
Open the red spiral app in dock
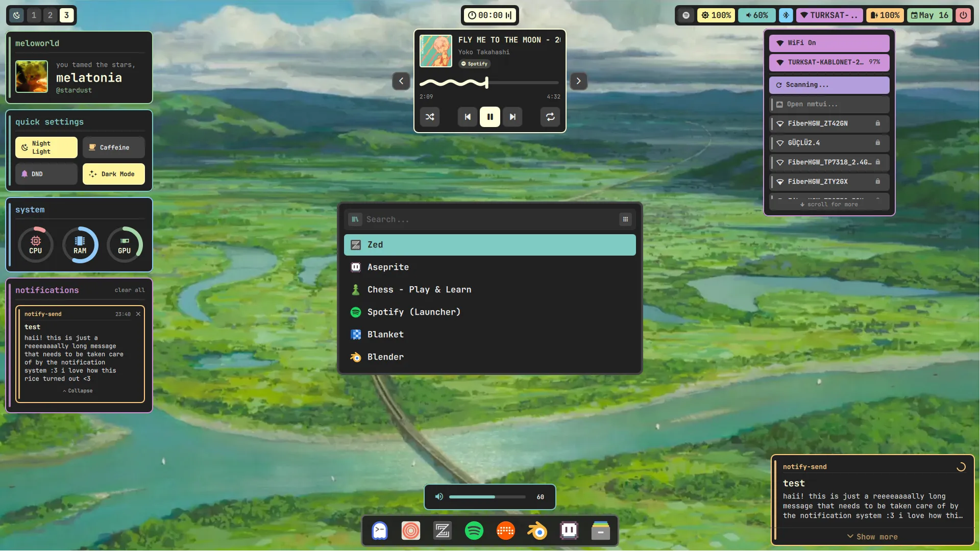tap(411, 531)
